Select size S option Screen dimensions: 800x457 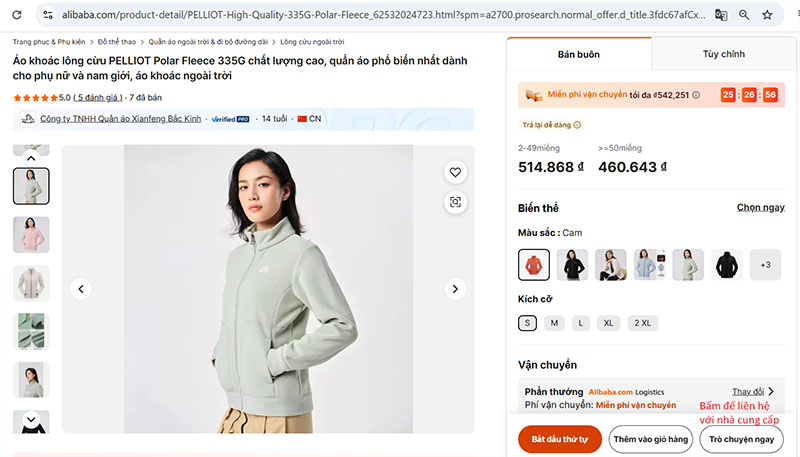tap(528, 323)
